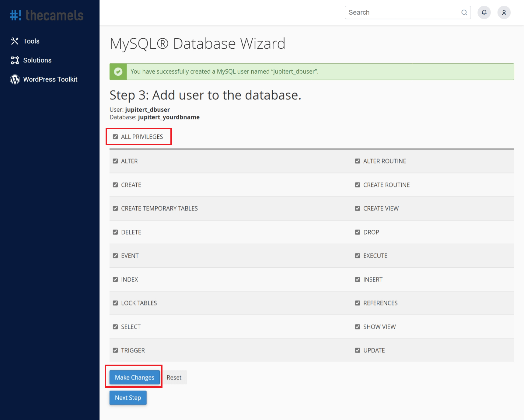Uncheck the DROP privilege checkbox
This screenshot has width=524, height=420.
[358, 232]
